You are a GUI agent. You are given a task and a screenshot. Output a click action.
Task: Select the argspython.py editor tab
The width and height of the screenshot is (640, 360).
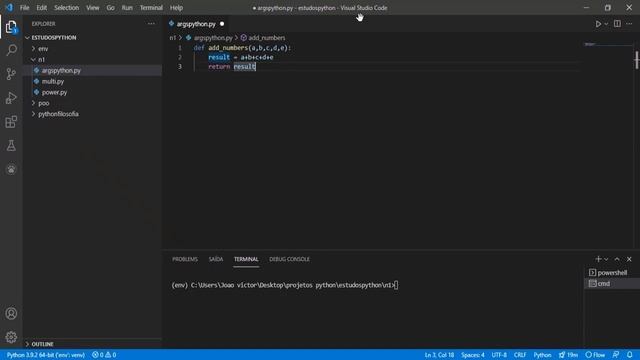pyautogui.click(x=196, y=24)
